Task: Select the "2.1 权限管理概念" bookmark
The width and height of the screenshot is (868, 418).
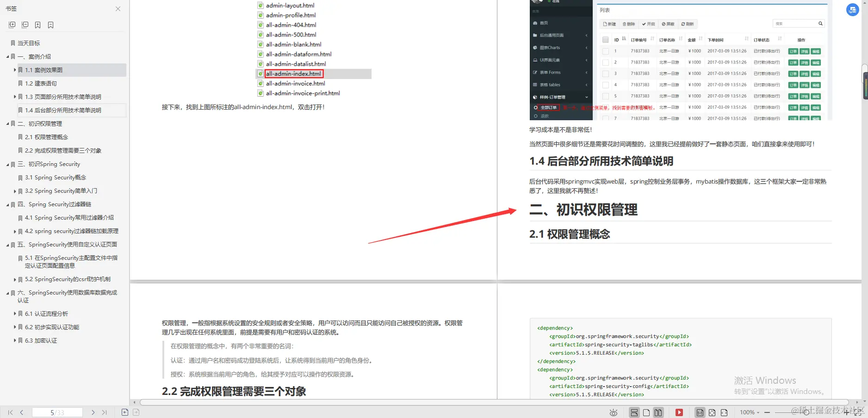Action: click(46, 137)
